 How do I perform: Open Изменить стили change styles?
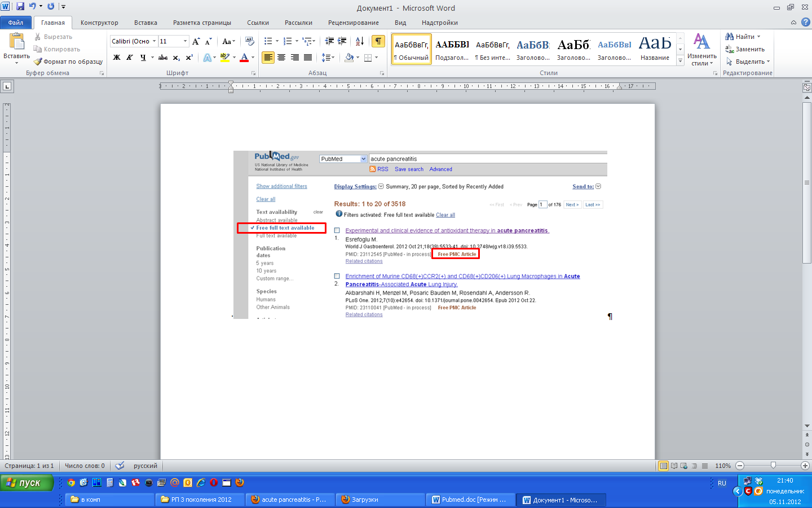(702, 50)
